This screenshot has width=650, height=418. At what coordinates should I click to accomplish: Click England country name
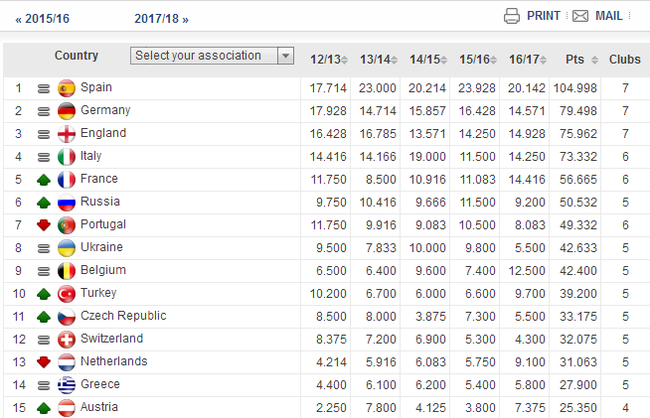click(x=103, y=133)
